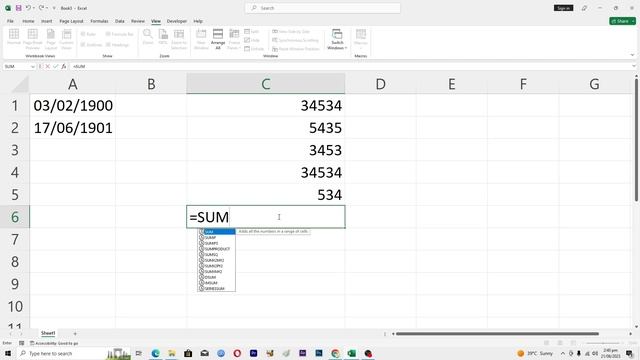Switch to the Page Layout tab
640x360 pixels.
pos(71,21)
